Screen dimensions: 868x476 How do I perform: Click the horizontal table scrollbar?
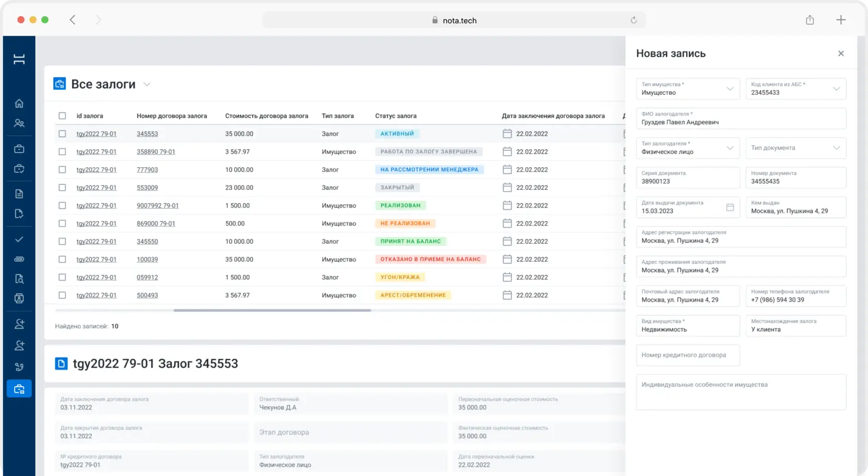pyautogui.click(x=272, y=310)
